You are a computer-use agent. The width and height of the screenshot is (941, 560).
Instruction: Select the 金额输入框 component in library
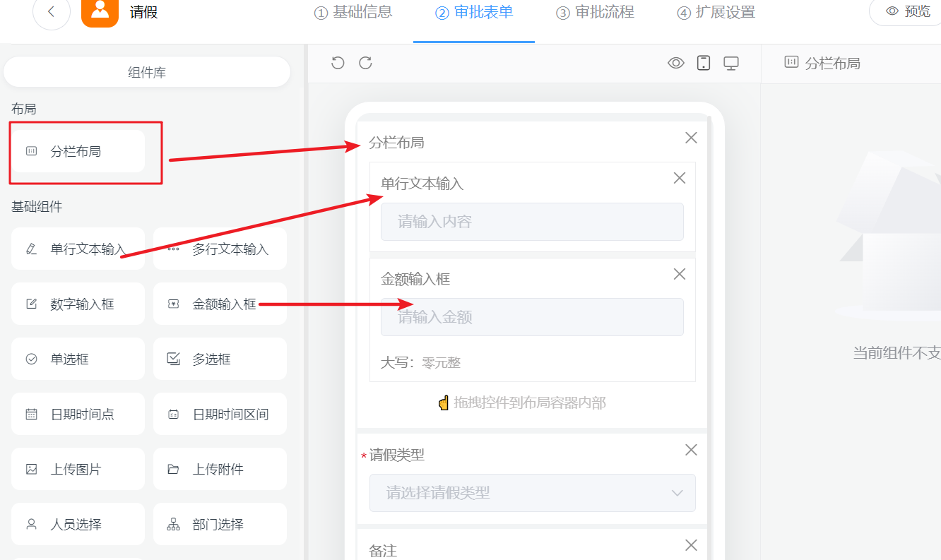pyautogui.click(x=220, y=304)
